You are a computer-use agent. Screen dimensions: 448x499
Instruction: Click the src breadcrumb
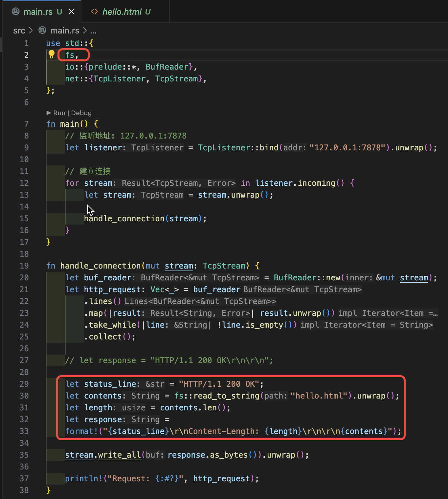[19, 31]
